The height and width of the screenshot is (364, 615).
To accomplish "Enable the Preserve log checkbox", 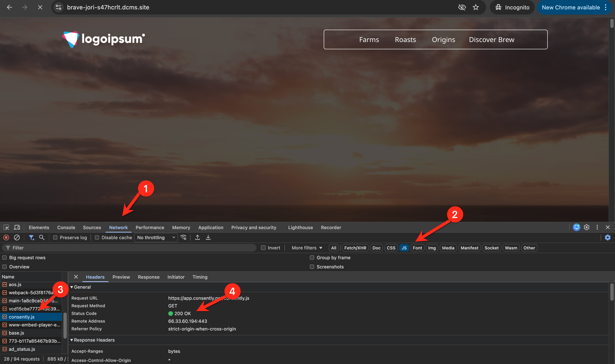I will click(x=56, y=237).
